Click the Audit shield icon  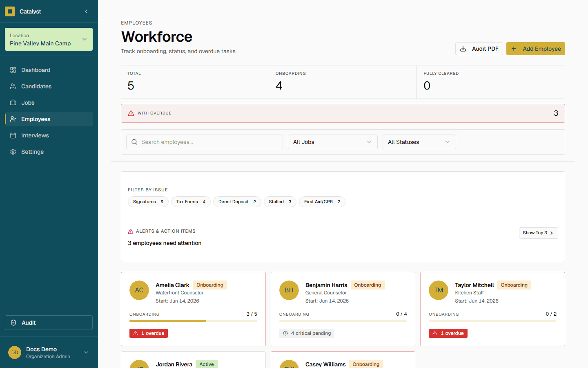click(x=13, y=323)
